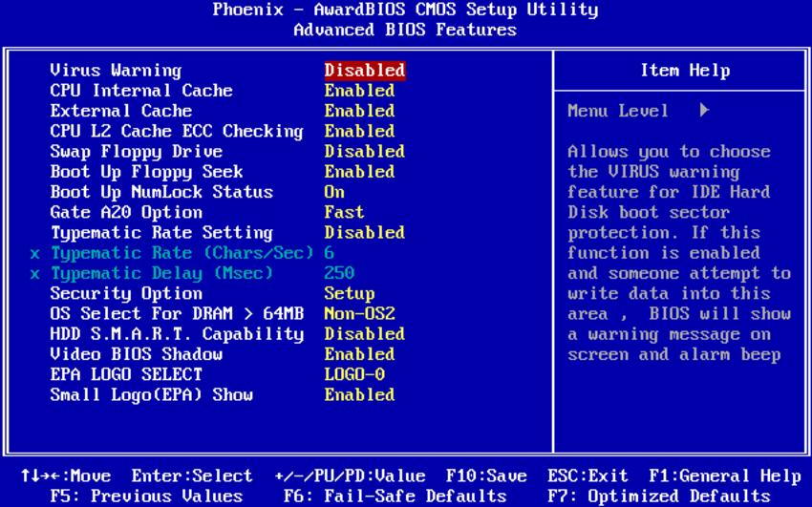Click the F10:Save hint
Image resolution: width=812 pixels, height=507 pixels.
(486, 475)
